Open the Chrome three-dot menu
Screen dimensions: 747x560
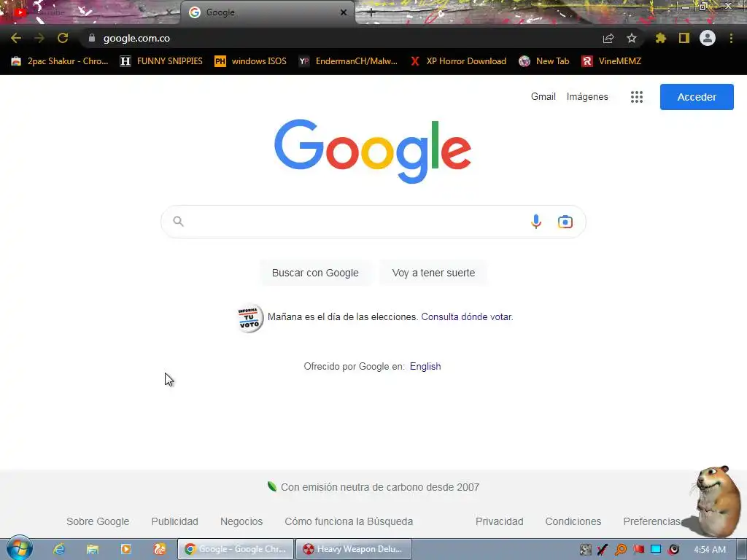click(x=731, y=38)
